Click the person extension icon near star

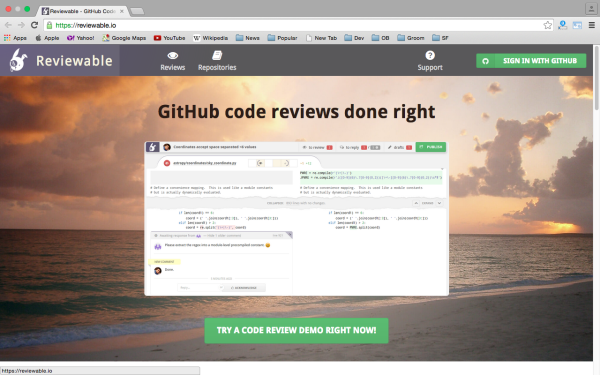(562, 25)
